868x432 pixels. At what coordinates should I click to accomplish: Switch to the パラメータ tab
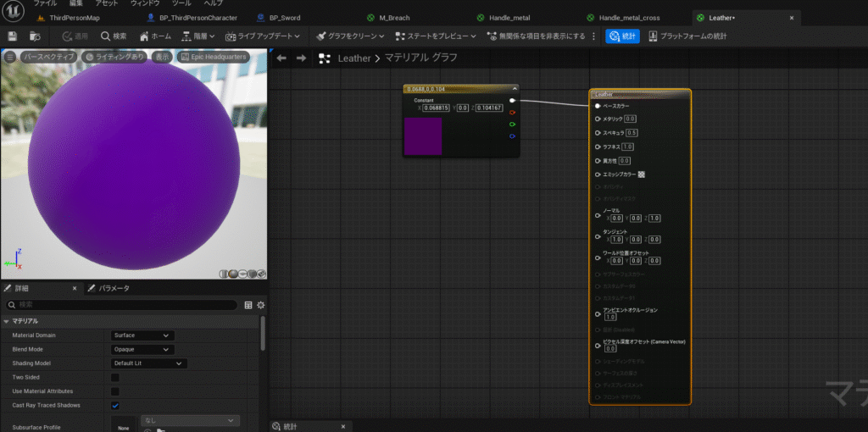pos(114,288)
